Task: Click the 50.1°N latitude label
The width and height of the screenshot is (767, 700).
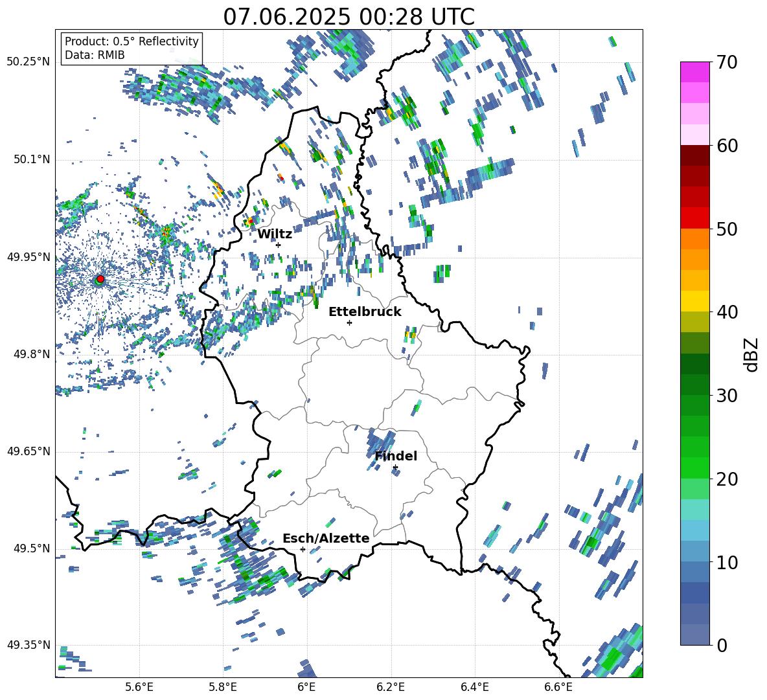Action: coord(31,159)
